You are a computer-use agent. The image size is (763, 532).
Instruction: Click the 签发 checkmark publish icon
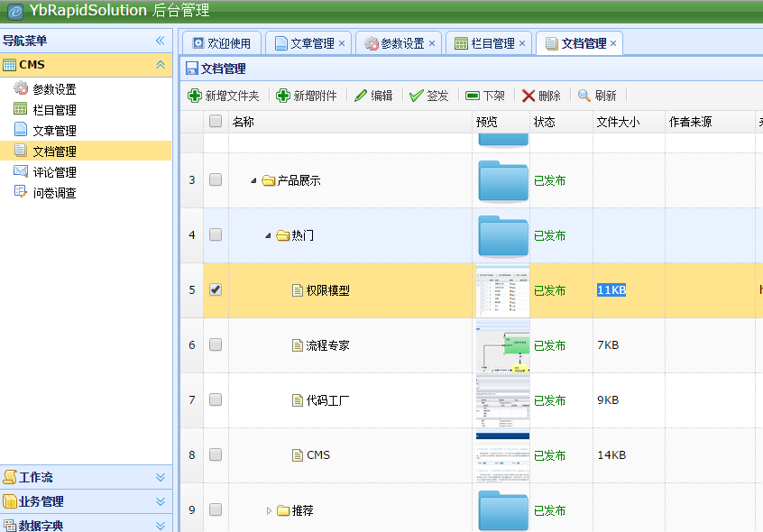click(417, 96)
